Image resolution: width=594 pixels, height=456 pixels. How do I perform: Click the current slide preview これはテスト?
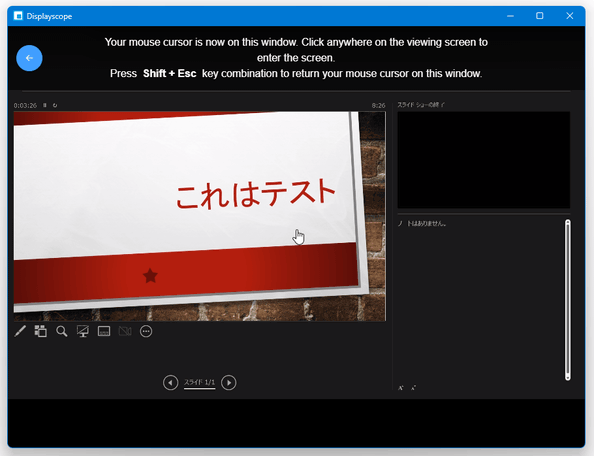click(x=200, y=216)
